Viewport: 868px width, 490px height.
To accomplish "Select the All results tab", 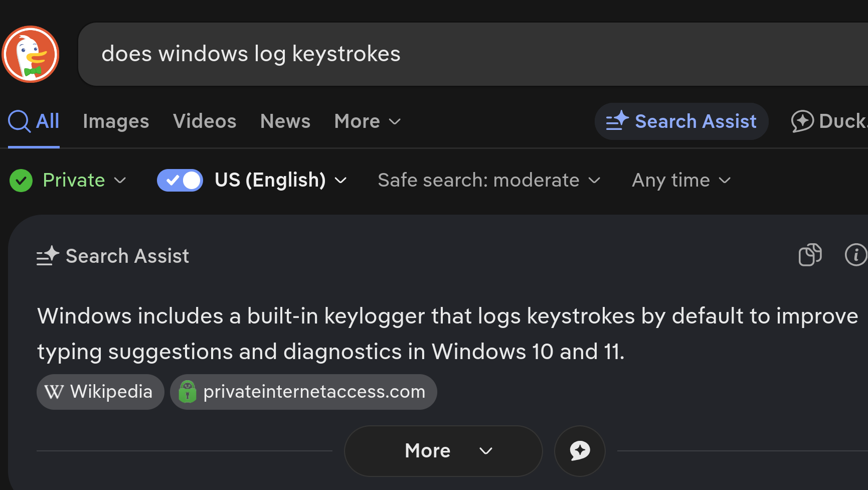I will click(x=34, y=121).
